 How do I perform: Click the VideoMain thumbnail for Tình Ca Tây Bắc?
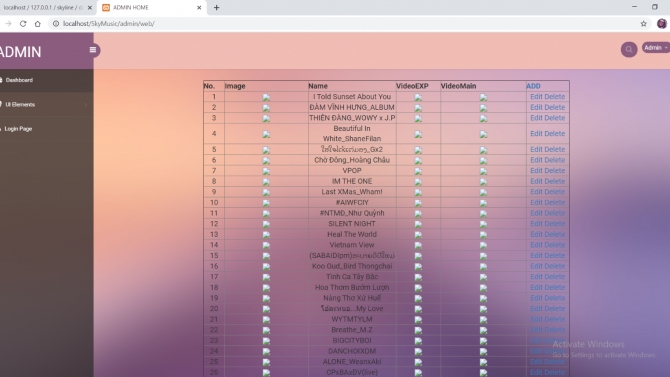tap(483, 277)
